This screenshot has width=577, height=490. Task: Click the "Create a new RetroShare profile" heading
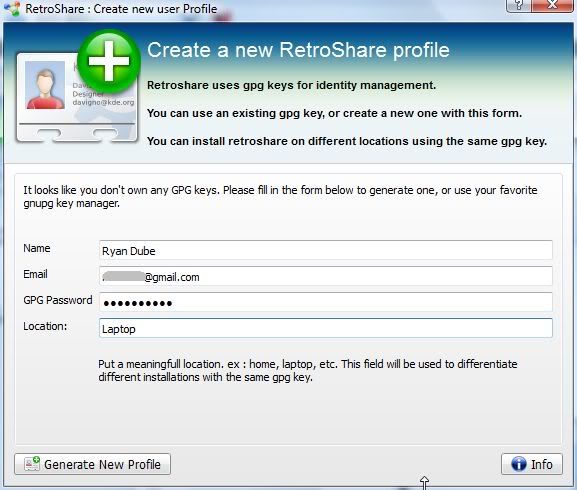tap(298, 50)
